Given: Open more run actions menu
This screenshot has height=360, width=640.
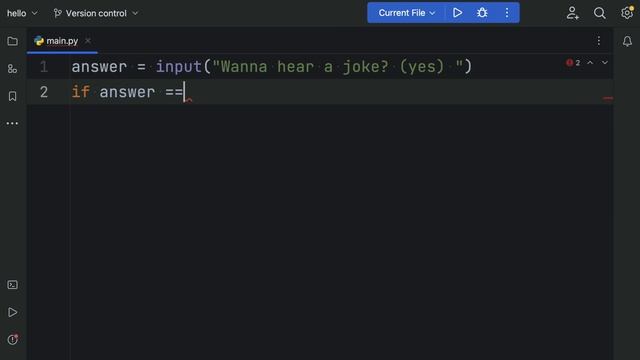Looking at the screenshot, I should [x=507, y=13].
